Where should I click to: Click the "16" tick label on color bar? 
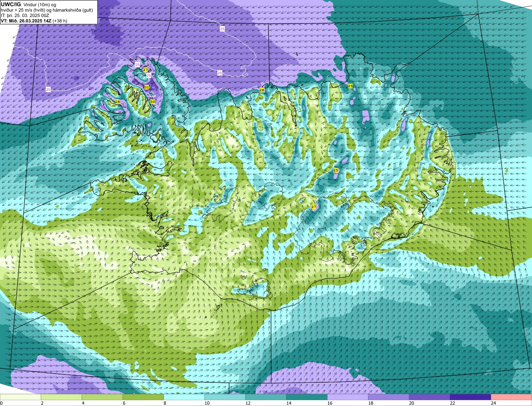tap(329, 403)
